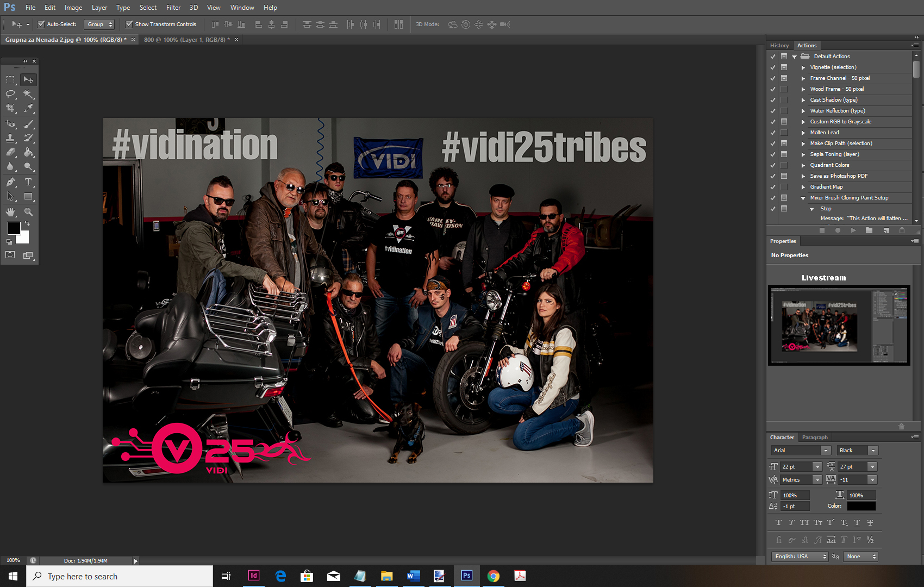Select the Rectangular Marquee tool
Image resolution: width=924 pixels, height=587 pixels.
(x=10, y=80)
